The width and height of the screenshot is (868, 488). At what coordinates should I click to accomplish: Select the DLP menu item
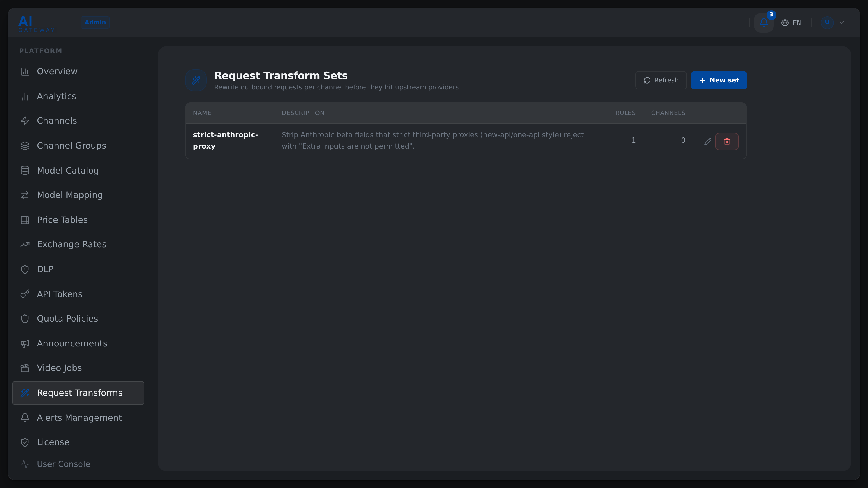(x=78, y=269)
